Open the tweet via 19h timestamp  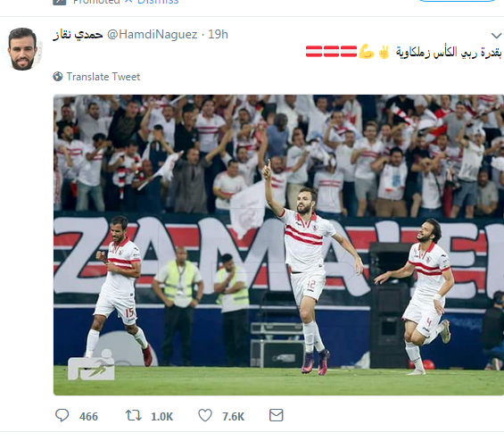tap(218, 35)
